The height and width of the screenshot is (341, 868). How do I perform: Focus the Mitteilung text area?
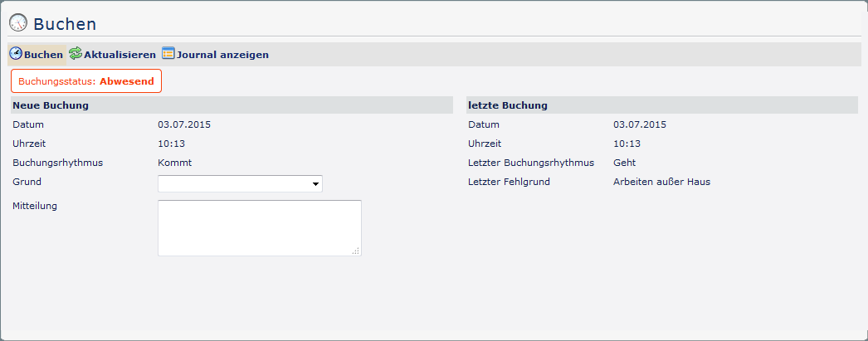click(259, 227)
